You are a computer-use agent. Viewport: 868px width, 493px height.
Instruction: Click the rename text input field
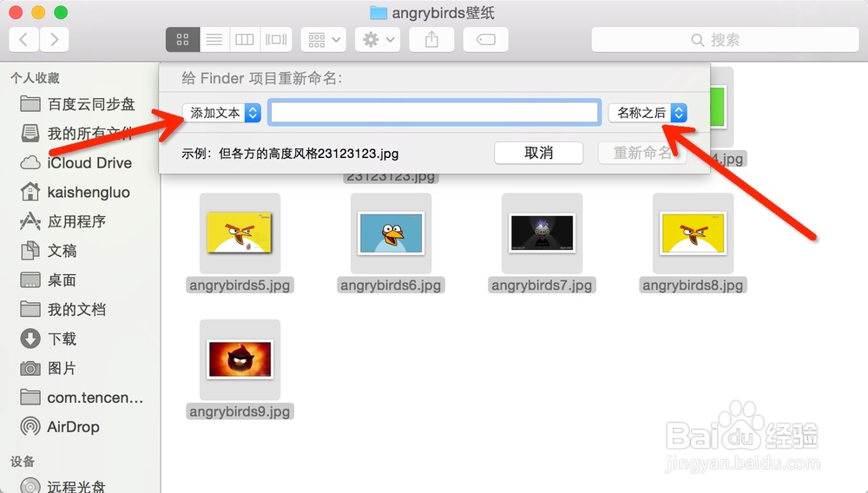click(x=435, y=112)
